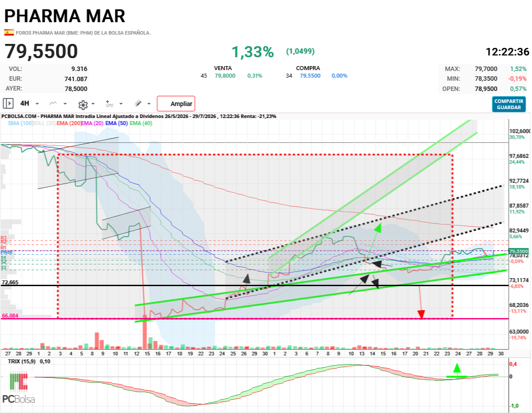The image size is (532, 413).
Task: Toggle the EMA (40) indicator label
Action: (141, 123)
